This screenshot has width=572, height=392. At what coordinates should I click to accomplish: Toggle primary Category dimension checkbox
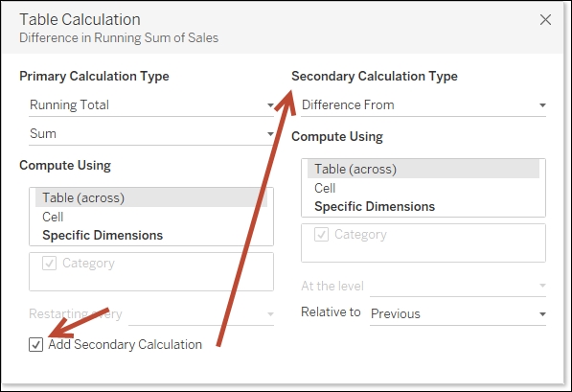click(x=49, y=264)
